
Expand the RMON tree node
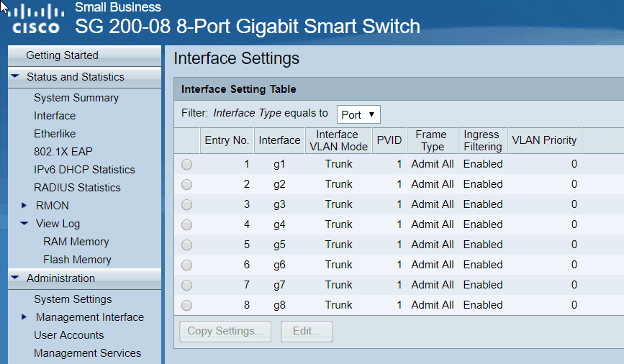[24, 206]
